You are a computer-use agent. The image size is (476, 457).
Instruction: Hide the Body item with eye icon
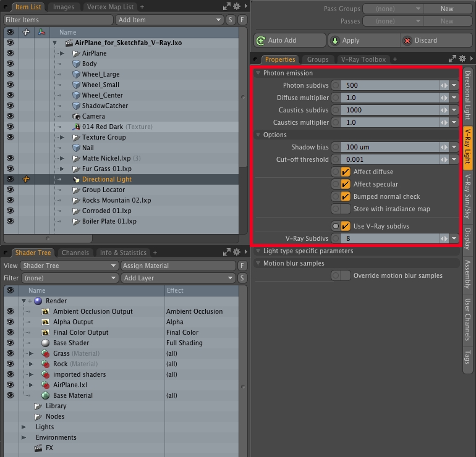11,64
